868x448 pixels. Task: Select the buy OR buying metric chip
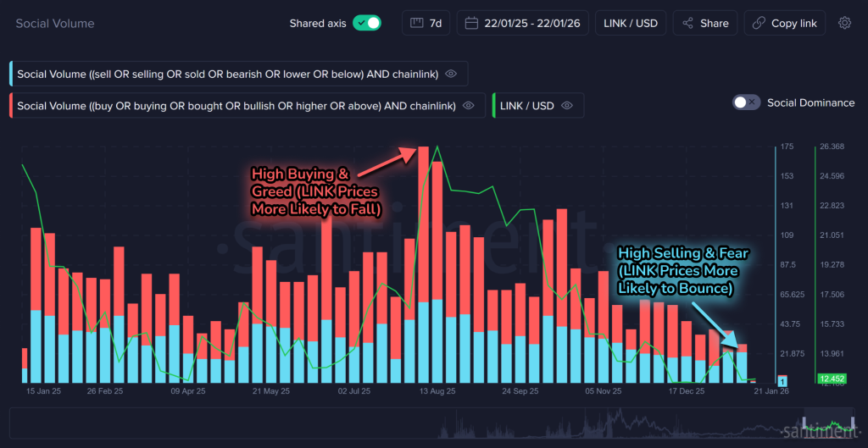[x=236, y=106]
